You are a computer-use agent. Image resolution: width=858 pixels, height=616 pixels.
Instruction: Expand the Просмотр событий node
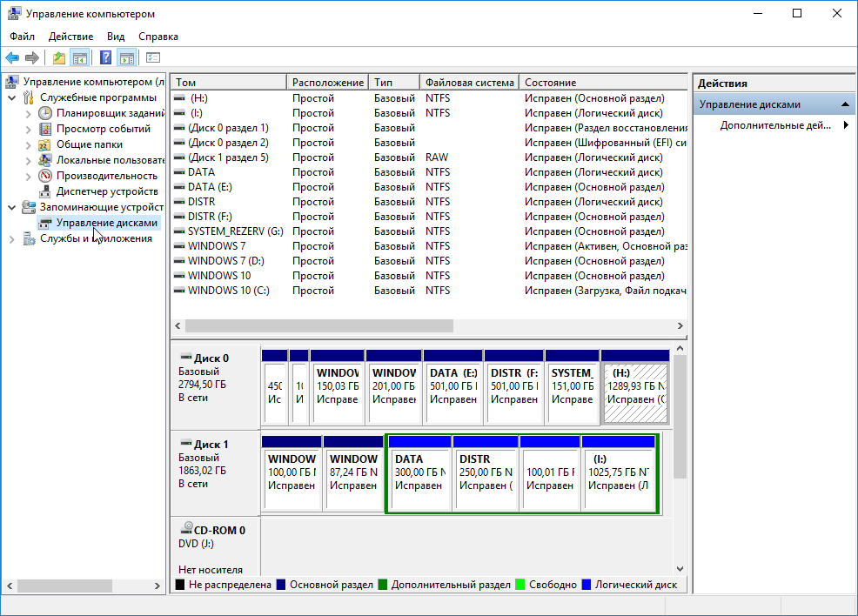pyautogui.click(x=29, y=130)
